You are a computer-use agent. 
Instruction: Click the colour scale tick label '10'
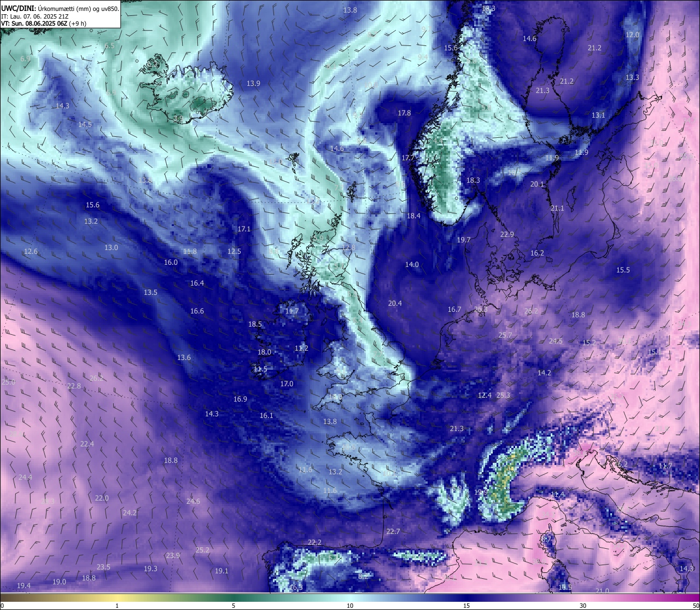pos(350,606)
